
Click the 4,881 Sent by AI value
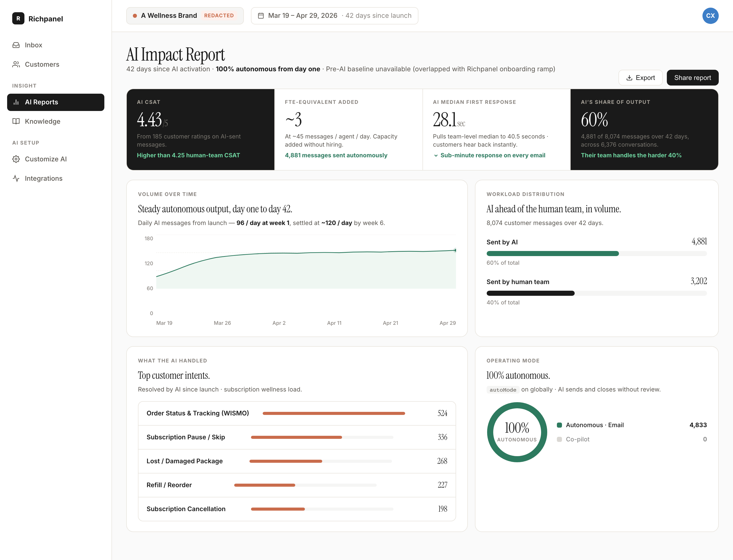pyautogui.click(x=699, y=241)
